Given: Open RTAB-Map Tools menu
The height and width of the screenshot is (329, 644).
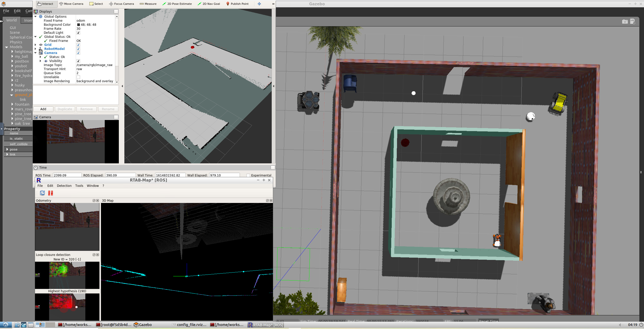Looking at the screenshot, I should click(79, 186).
